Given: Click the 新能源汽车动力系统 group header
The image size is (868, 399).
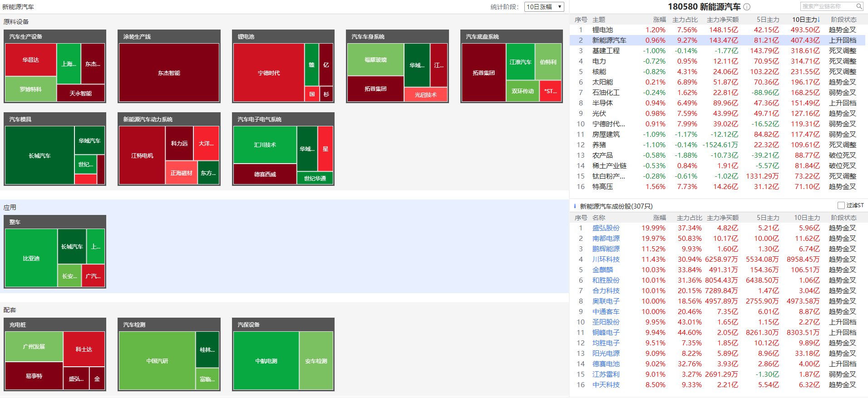Looking at the screenshot, I should click(x=169, y=119).
